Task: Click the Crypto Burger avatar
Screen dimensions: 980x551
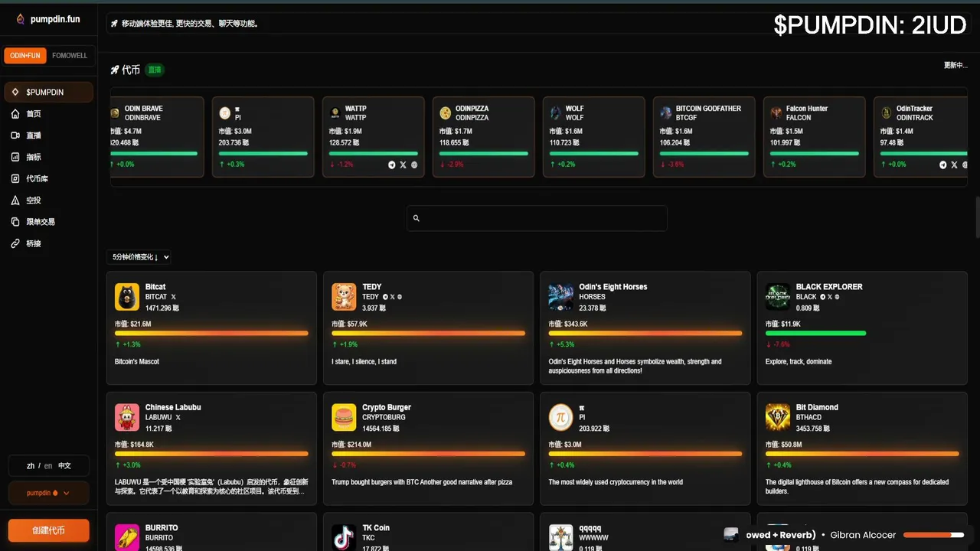Action: click(344, 417)
